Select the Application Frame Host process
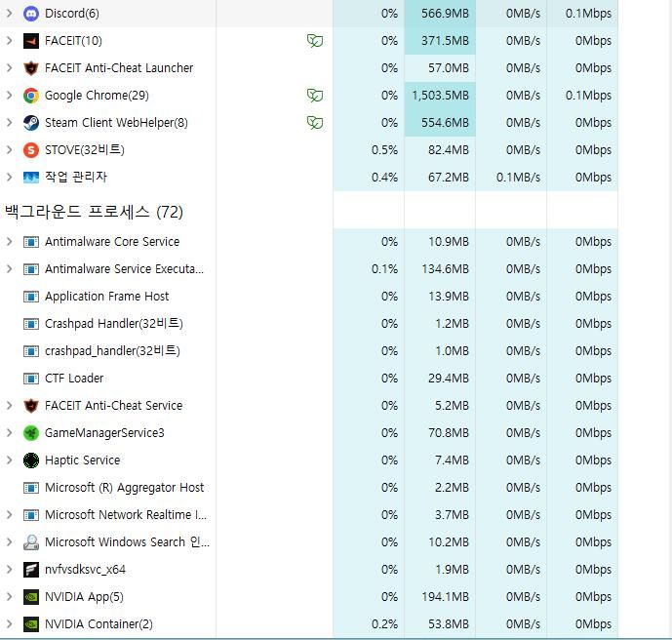This screenshot has width=672, height=640. [x=106, y=297]
